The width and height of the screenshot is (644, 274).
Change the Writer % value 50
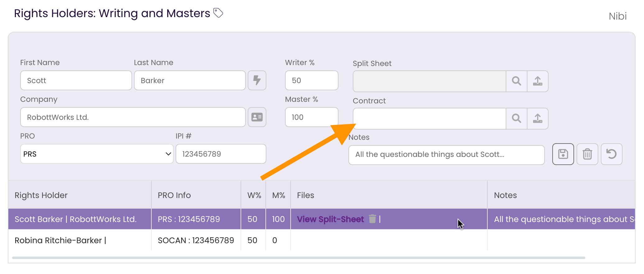[x=311, y=80]
